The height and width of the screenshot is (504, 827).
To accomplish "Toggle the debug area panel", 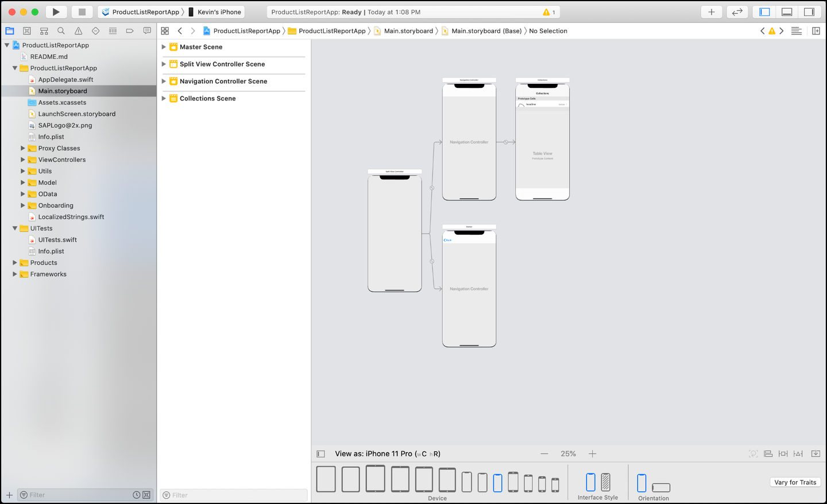I will [787, 11].
